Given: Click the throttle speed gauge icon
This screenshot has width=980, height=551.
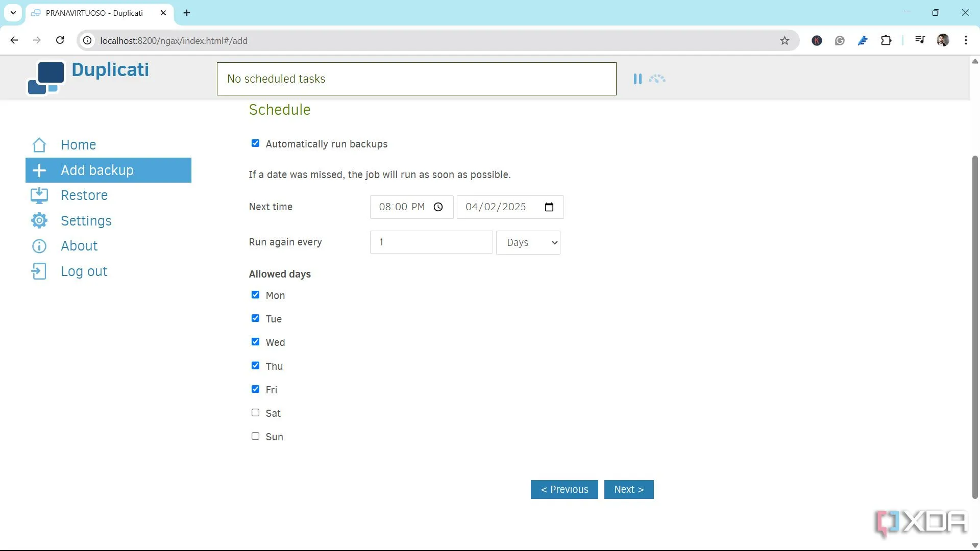Looking at the screenshot, I should pos(657,79).
